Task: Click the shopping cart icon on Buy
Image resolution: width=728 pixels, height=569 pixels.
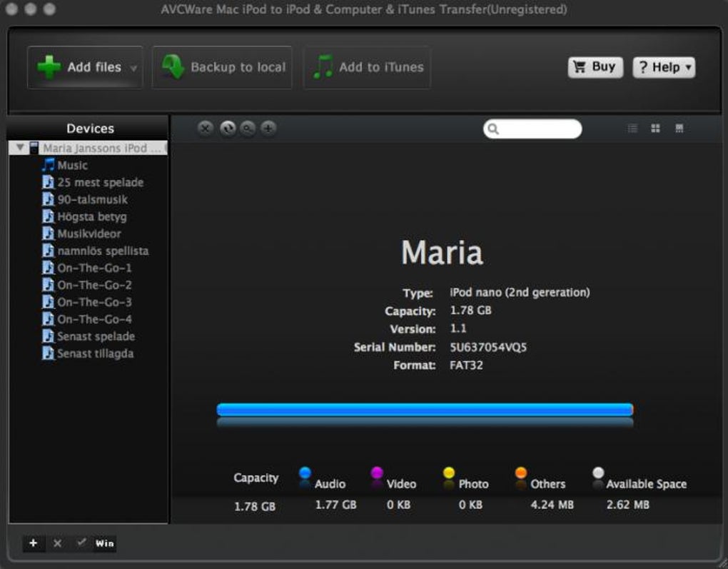Action: [x=580, y=67]
